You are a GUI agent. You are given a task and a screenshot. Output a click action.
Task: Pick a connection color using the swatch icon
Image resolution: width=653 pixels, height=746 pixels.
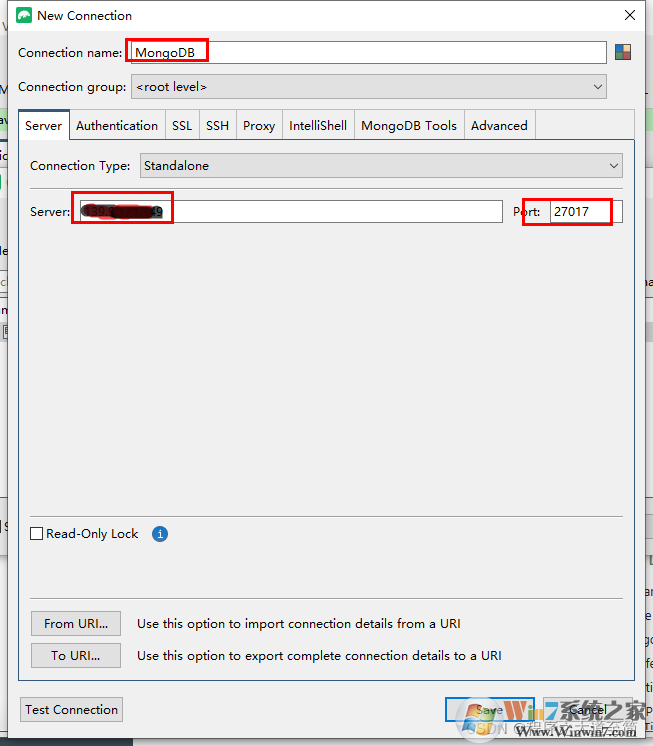coord(623,52)
